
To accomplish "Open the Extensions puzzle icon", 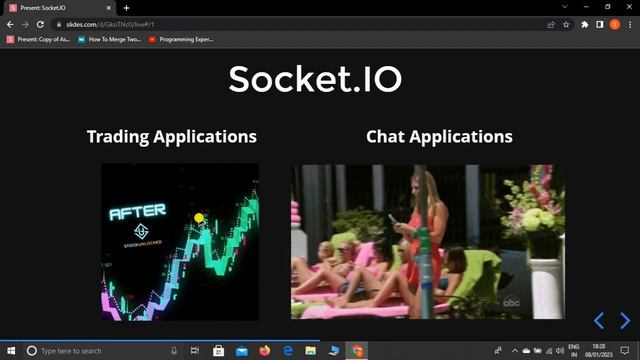I will [584, 25].
